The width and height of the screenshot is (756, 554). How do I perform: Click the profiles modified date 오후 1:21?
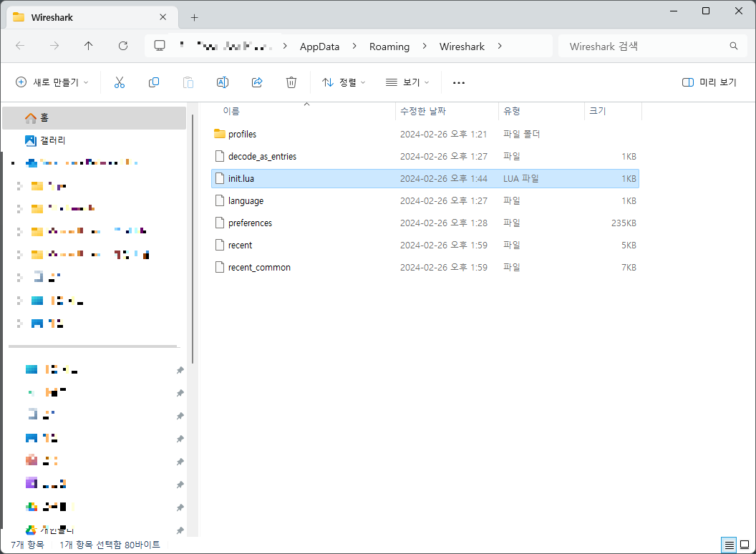tap(443, 134)
